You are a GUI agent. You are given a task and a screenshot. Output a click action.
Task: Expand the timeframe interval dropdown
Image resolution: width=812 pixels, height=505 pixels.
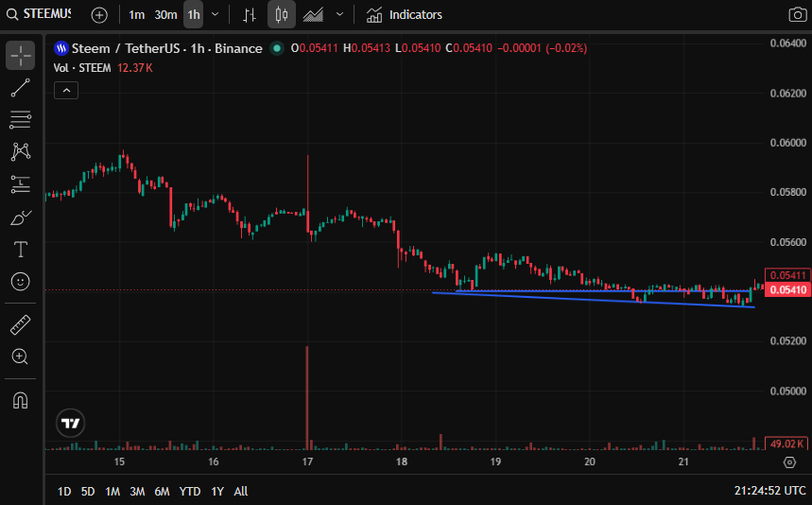[x=216, y=14]
